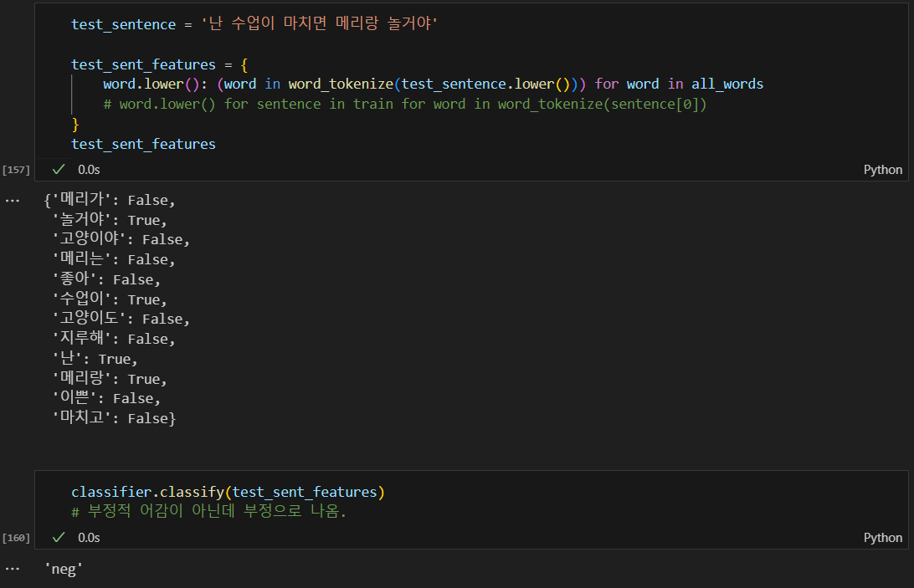Place cursor in test_sentence assignment line
Image resolution: width=914 pixels, height=588 pixels.
tap(254, 24)
